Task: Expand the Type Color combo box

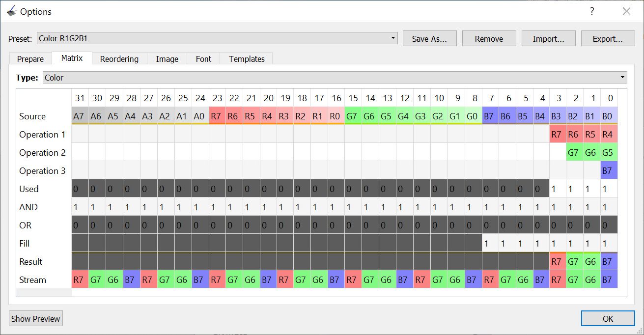Action: (335, 78)
